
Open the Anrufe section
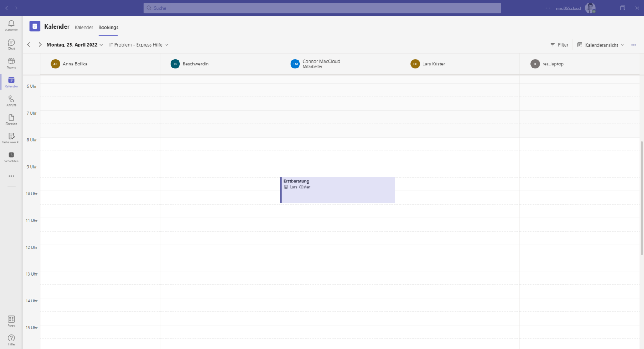click(11, 100)
